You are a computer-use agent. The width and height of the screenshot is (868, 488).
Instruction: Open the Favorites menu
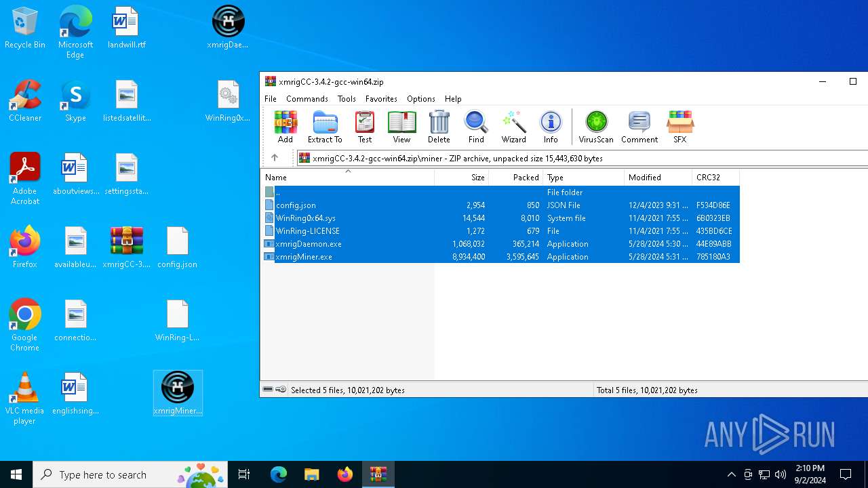coord(381,99)
